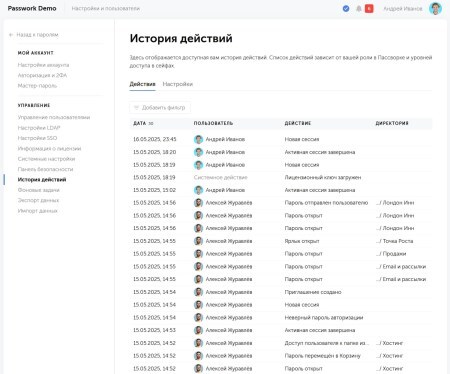This screenshot has height=374, width=450.
Task: Click the 15.05.2025, 15:02 date cell
Action: (155, 190)
